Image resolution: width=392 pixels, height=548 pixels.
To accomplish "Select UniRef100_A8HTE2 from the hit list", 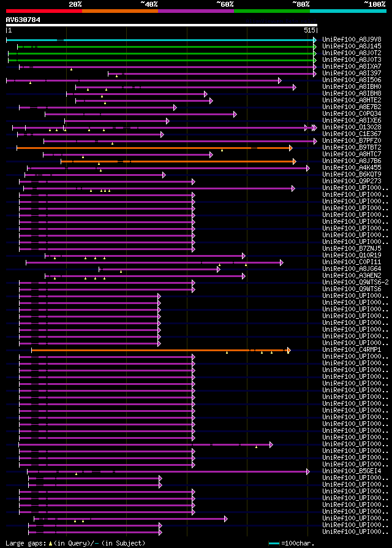I will [352, 101].
